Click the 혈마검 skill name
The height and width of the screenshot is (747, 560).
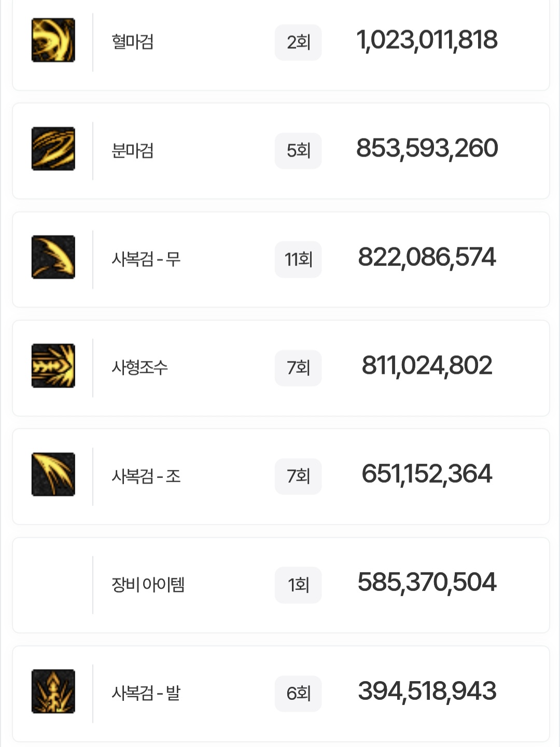[x=133, y=42]
